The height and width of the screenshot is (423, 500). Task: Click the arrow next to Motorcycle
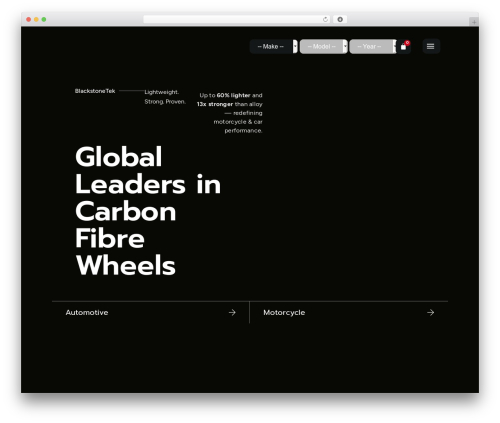(x=430, y=312)
